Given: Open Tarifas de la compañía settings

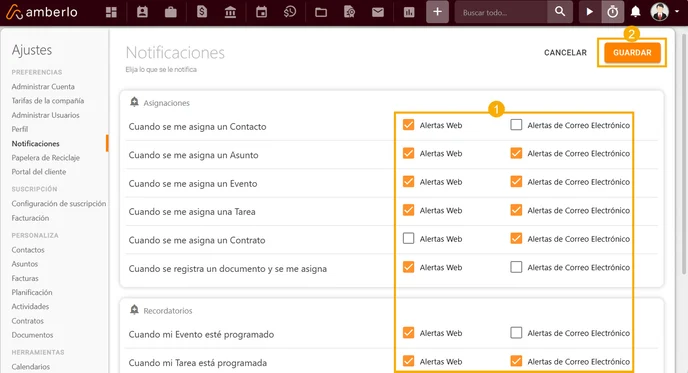Looking at the screenshot, I should click(48, 100).
